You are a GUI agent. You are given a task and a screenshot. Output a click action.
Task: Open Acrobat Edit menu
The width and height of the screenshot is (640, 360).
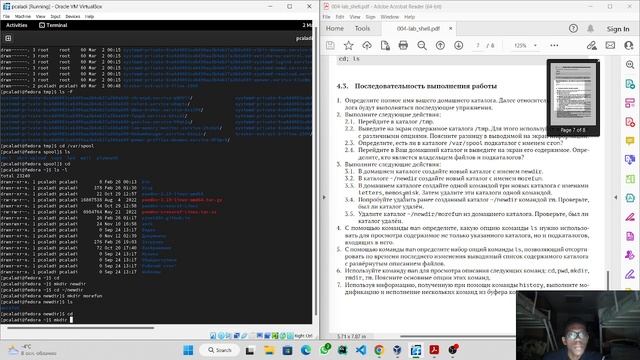(x=340, y=17)
